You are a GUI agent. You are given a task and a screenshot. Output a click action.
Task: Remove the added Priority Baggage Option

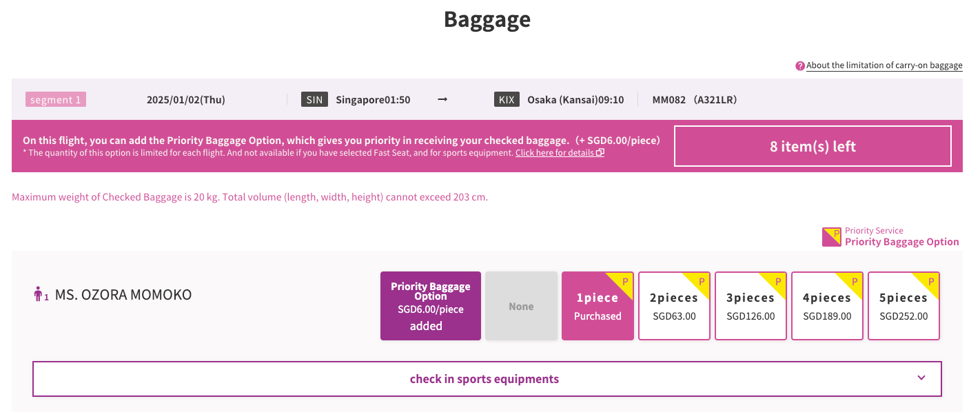430,305
